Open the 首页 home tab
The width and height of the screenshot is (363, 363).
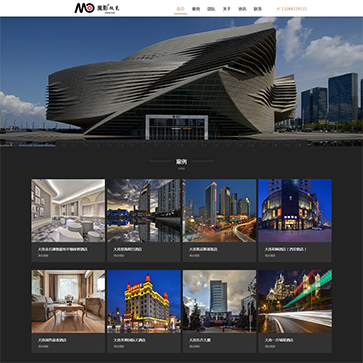[180, 9]
